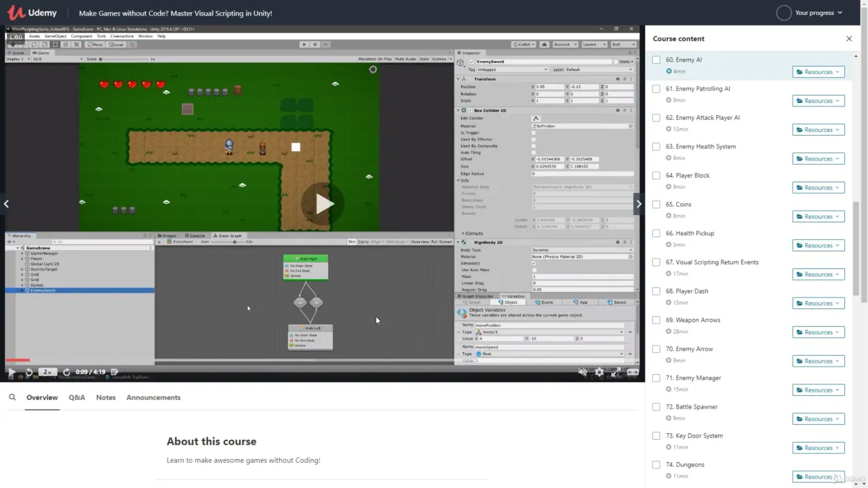Open the Udemy logo home link
The image size is (868, 488).
click(x=33, y=13)
